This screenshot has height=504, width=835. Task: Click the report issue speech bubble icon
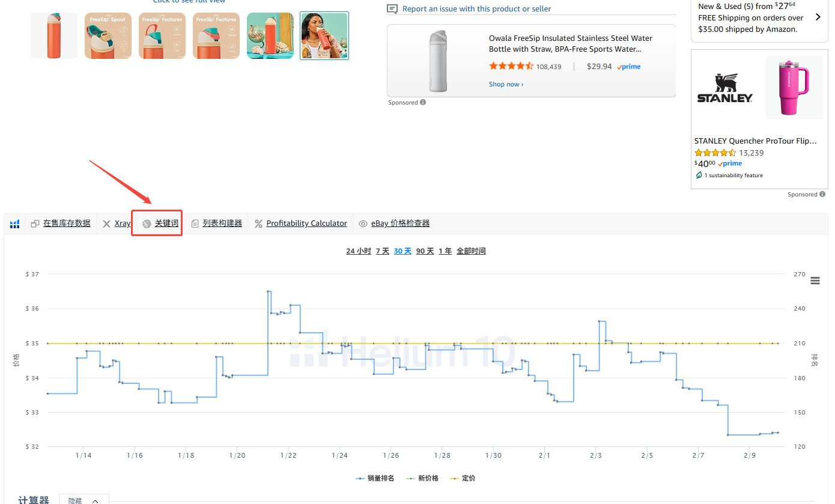(392, 9)
